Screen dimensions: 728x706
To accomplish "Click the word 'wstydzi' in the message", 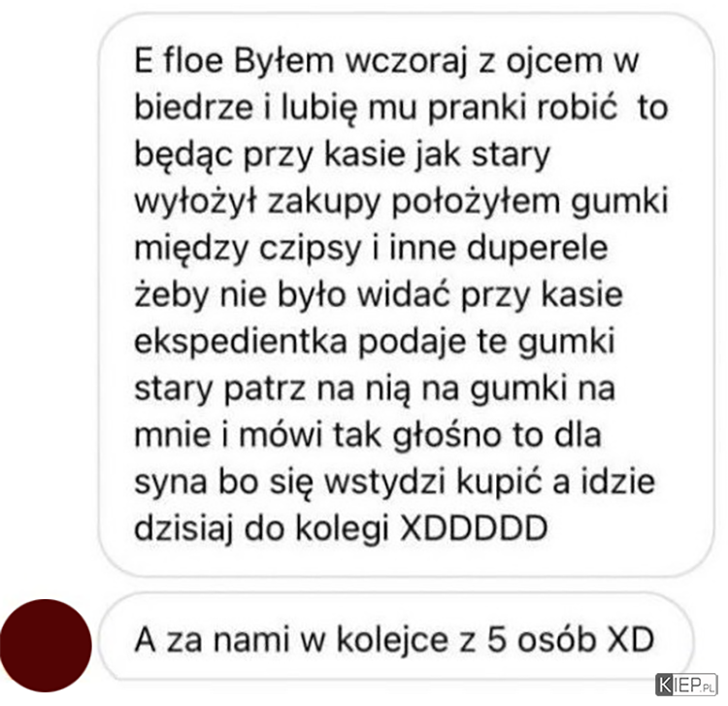I will pyautogui.click(x=385, y=483).
